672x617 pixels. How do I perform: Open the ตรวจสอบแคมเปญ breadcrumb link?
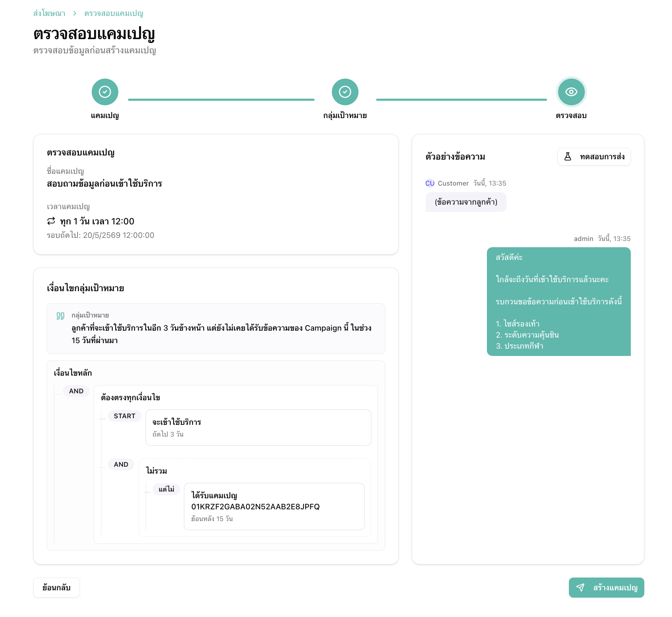coord(114,13)
